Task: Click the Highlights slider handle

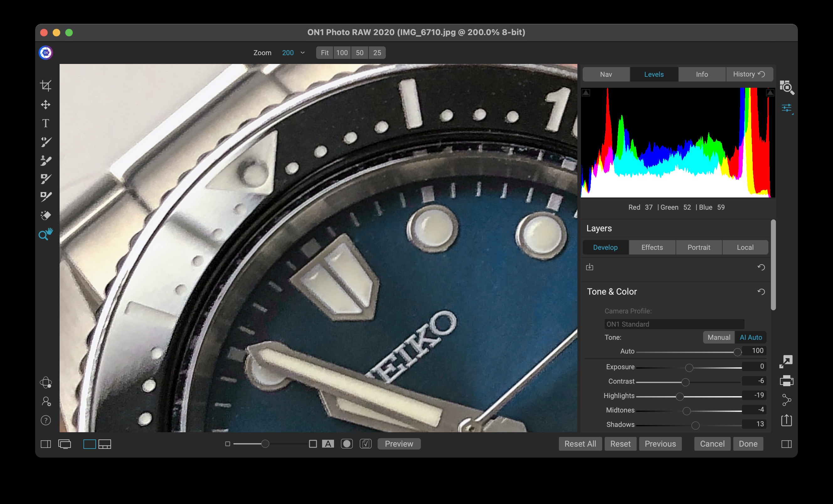Action: pyautogui.click(x=680, y=396)
